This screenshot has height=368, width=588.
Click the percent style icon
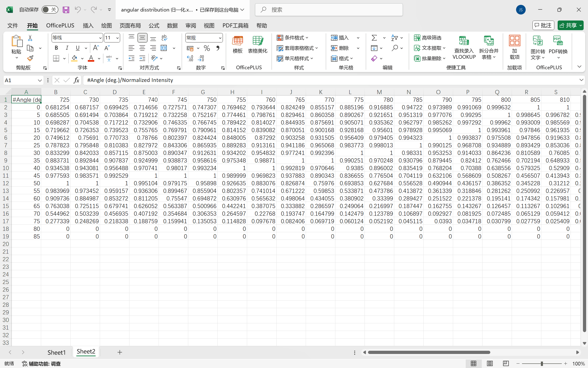click(207, 48)
